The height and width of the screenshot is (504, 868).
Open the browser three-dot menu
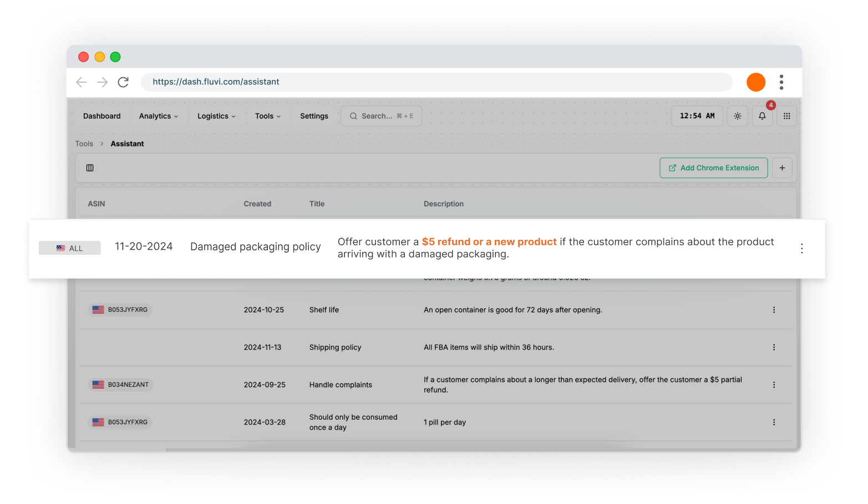pos(781,82)
